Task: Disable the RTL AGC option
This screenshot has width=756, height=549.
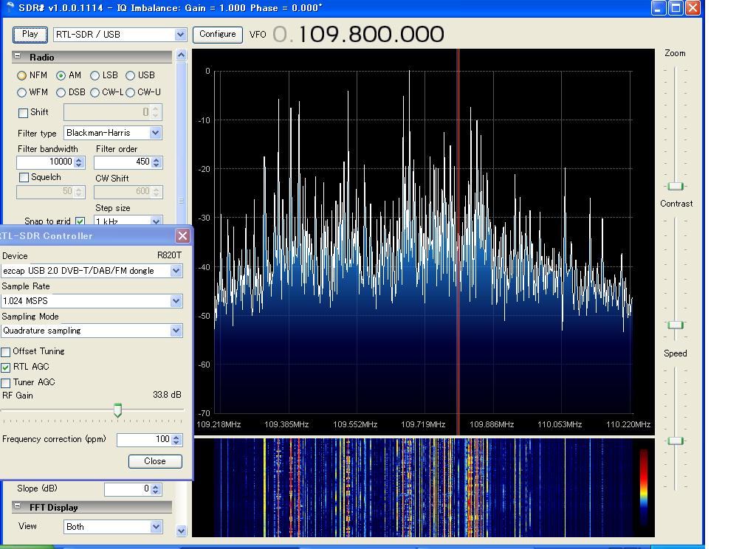Action: [7, 367]
